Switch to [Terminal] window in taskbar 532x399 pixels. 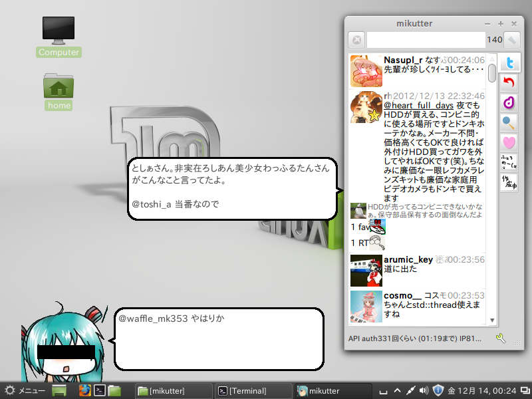(253, 391)
